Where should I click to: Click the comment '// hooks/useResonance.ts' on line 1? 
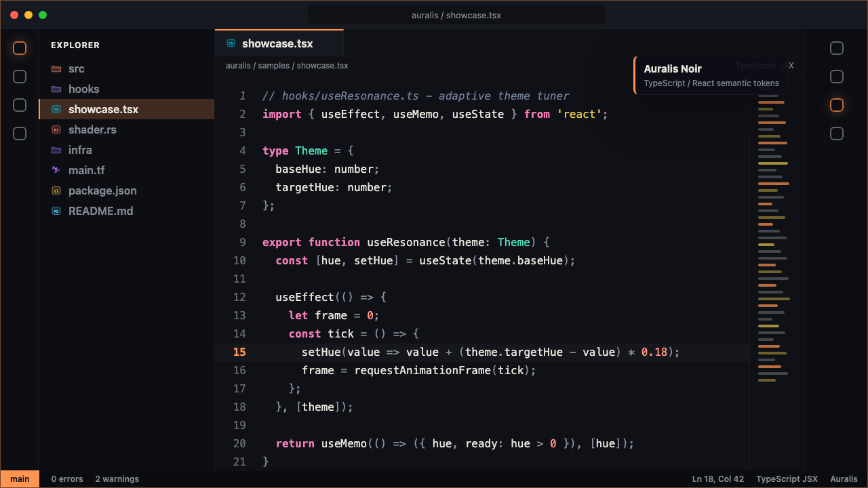click(341, 96)
